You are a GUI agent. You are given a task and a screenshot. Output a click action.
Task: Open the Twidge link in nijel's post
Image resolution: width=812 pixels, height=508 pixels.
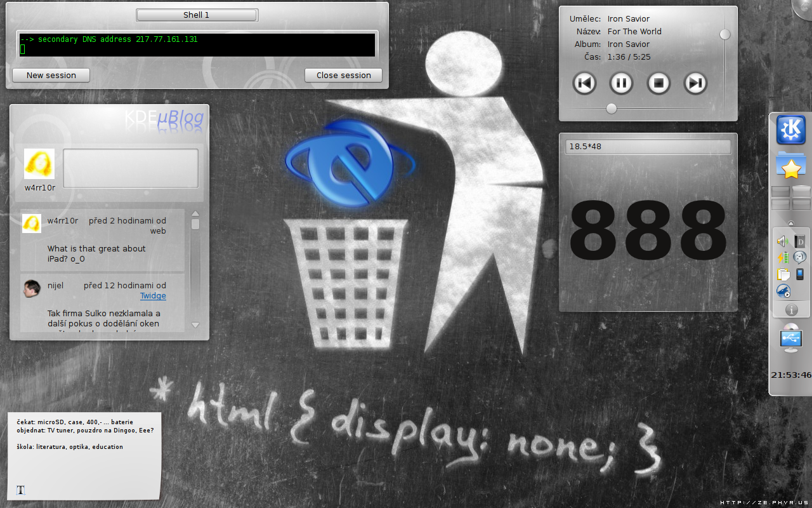coord(153,296)
